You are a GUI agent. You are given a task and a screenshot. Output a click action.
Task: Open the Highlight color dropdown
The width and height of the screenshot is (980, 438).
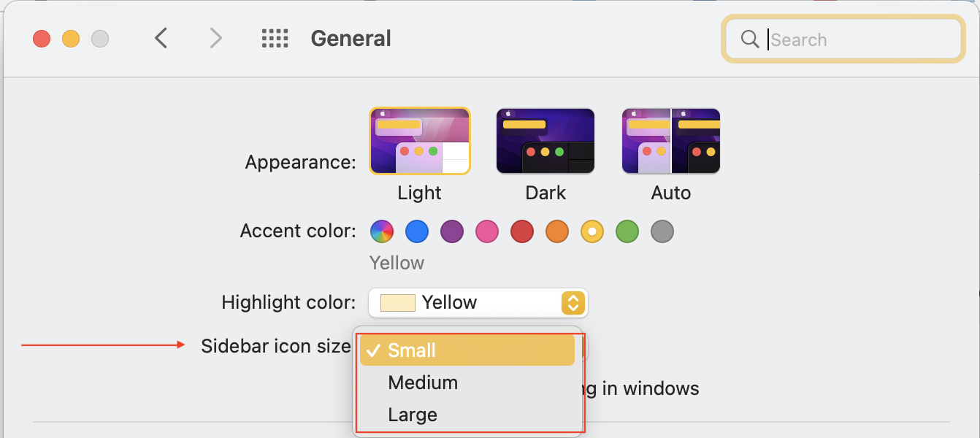pos(478,303)
